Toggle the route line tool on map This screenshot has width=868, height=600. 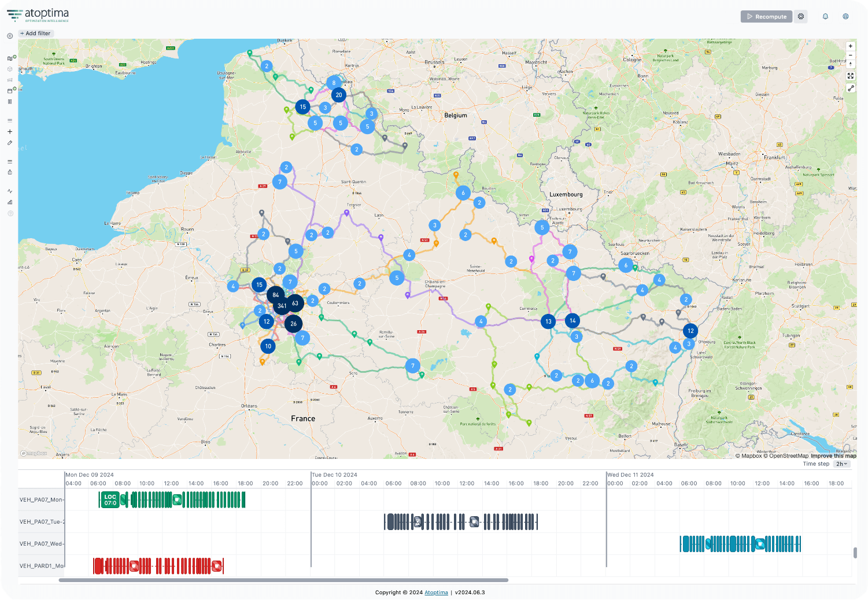pos(850,88)
